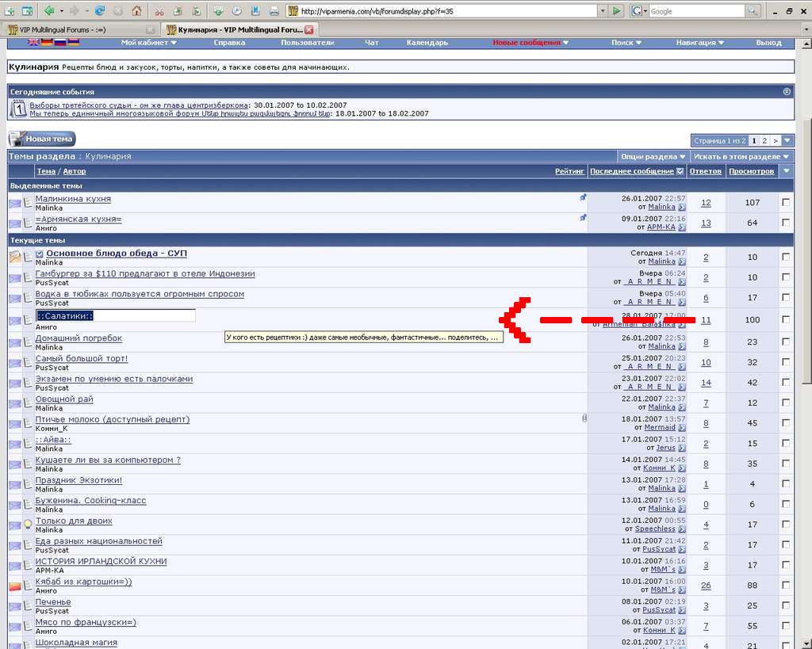Check the box in the Домашний погребок row
Viewport: 812px width, 649px height.
tap(786, 342)
